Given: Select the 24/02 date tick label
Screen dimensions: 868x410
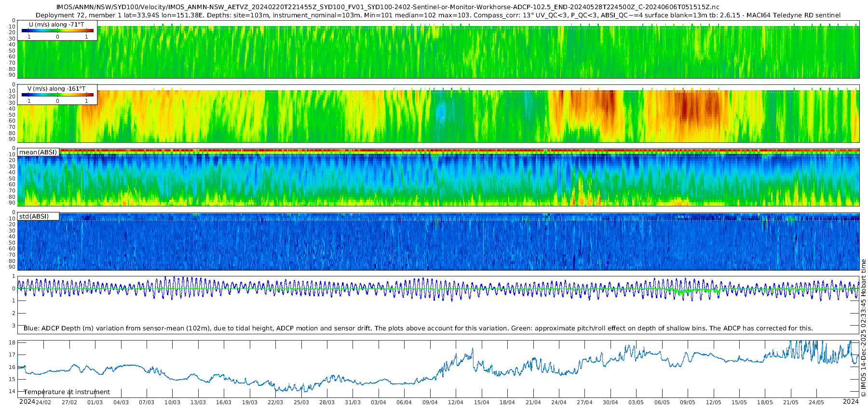Looking at the screenshot, I should (x=43, y=403).
